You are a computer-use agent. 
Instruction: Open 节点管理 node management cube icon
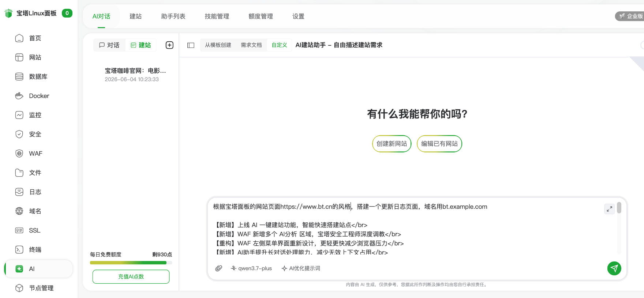pyautogui.click(x=19, y=288)
